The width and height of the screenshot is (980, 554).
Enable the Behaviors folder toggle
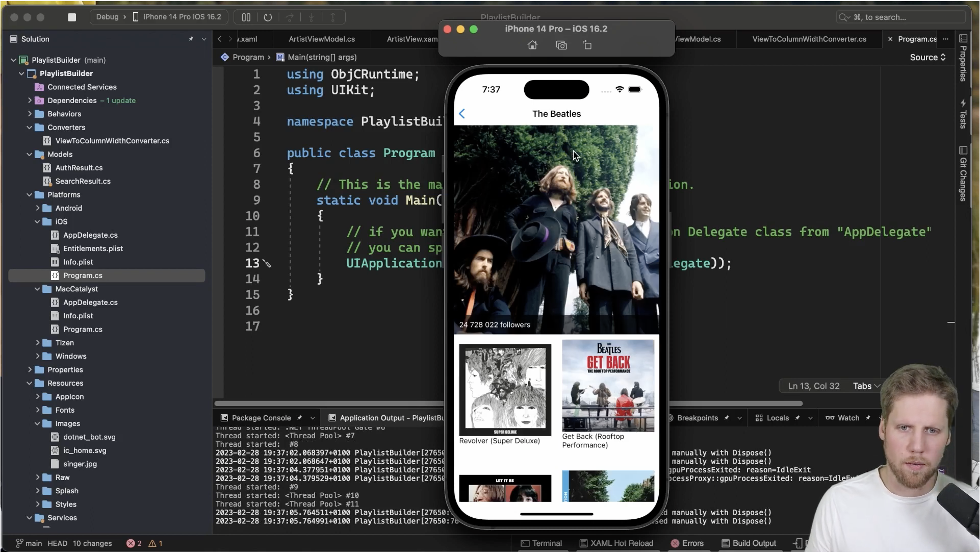click(x=30, y=114)
